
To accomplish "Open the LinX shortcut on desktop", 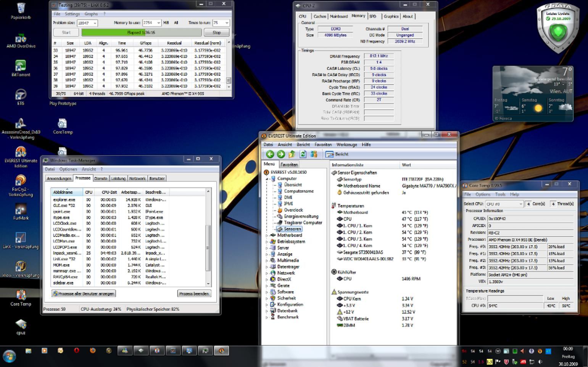I will (x=21, y=241).
